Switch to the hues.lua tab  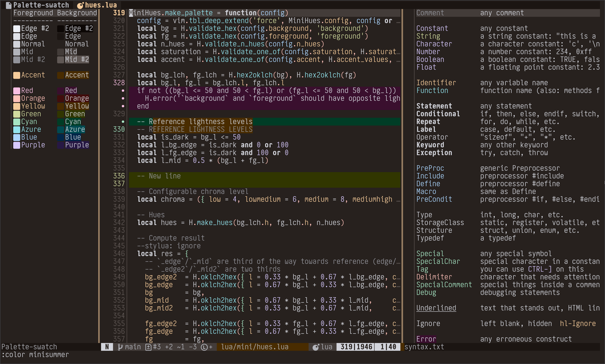tap(101, 5)
